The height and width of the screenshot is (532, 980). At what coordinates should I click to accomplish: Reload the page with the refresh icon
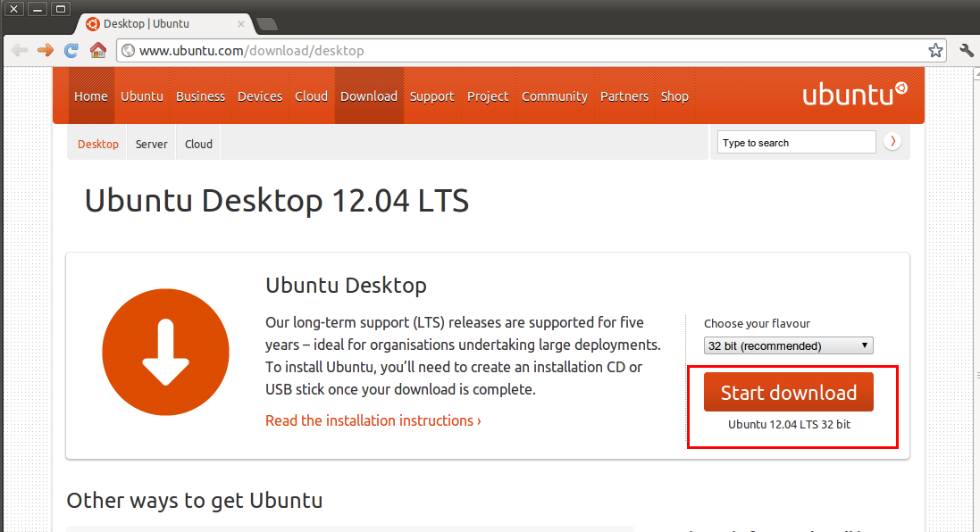coord(71,51)
